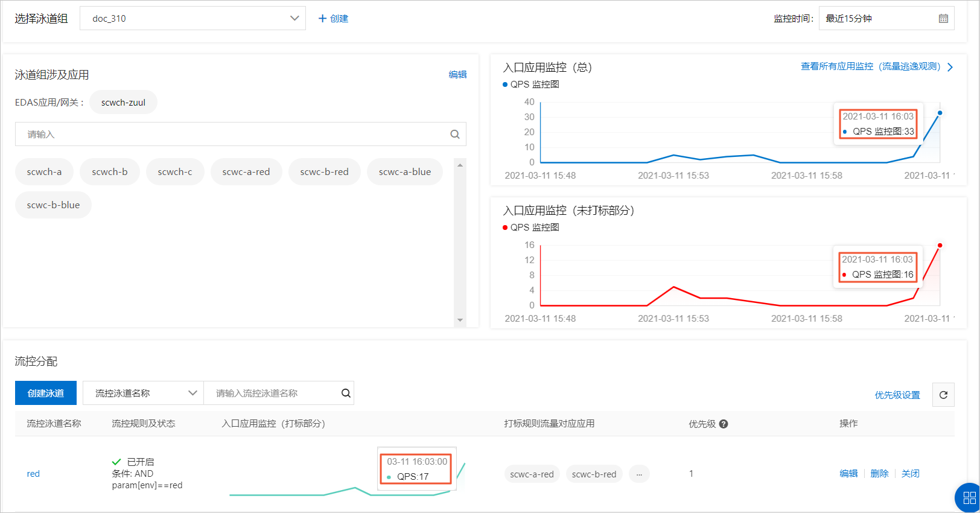Click the priority help question mark icon
Viewport: 980px width, 513px height.
click(x=724, y=424)
